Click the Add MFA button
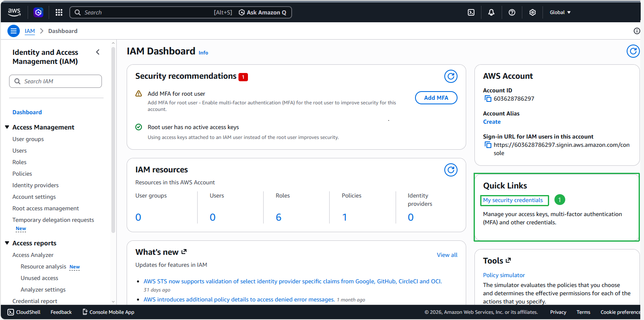 pyautogui.click(x=436, y=98)
